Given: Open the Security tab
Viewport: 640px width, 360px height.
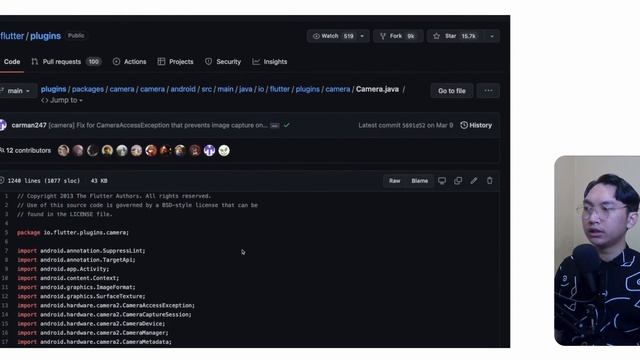Looking at the screenshot, I should click(223, 62).
